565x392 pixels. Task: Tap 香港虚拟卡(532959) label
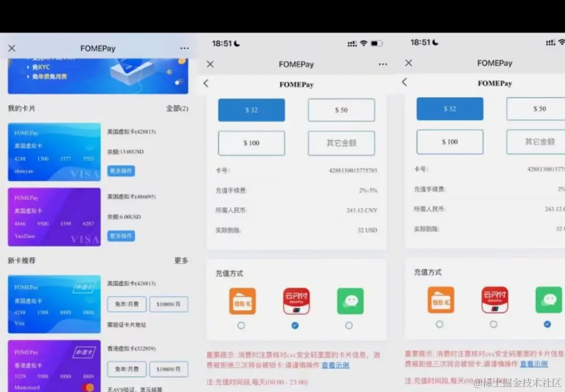coord(132,348)
